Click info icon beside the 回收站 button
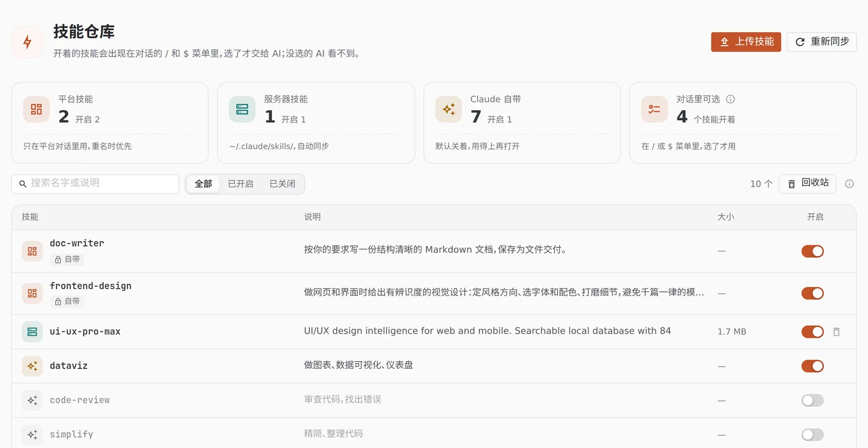 coord(850,184)
